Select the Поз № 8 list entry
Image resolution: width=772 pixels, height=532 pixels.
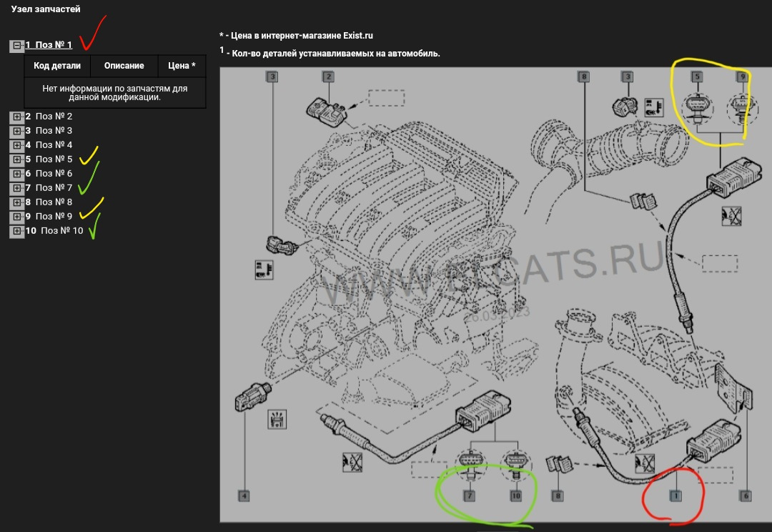tap(54, 202)
